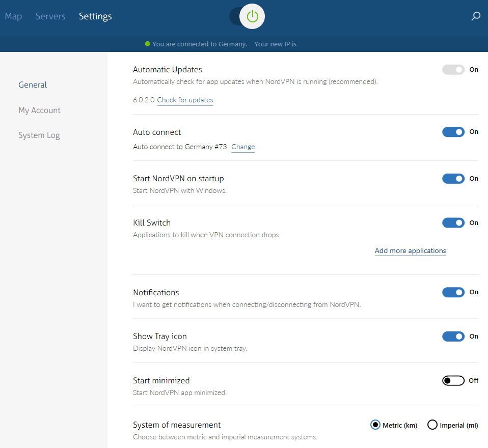Click the 'Show Tray icon' heading
Viewport: 488px width, 448px height.
point(159,337)
